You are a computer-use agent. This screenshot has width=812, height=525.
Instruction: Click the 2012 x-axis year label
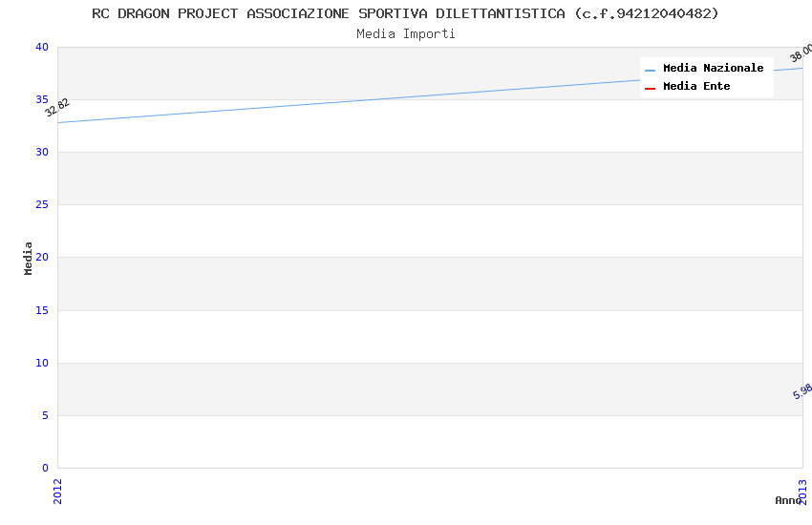[57, 491]
